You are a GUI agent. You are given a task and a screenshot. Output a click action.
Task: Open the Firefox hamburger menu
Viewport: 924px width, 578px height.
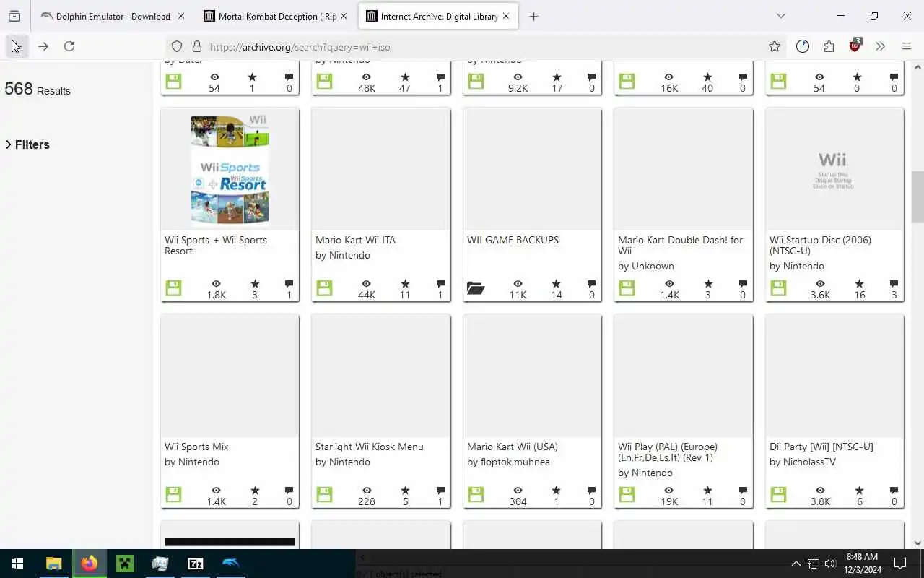tap(907, 46)
